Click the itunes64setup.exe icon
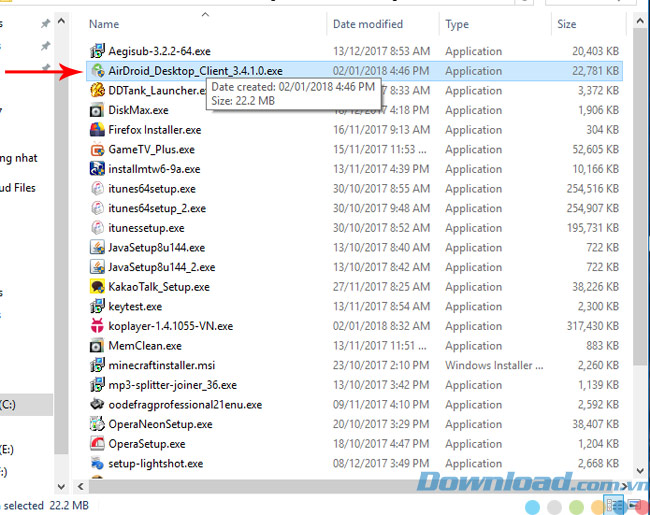This screenshot has height=515, width=650. pyautogui.click(x=97, y=189)
